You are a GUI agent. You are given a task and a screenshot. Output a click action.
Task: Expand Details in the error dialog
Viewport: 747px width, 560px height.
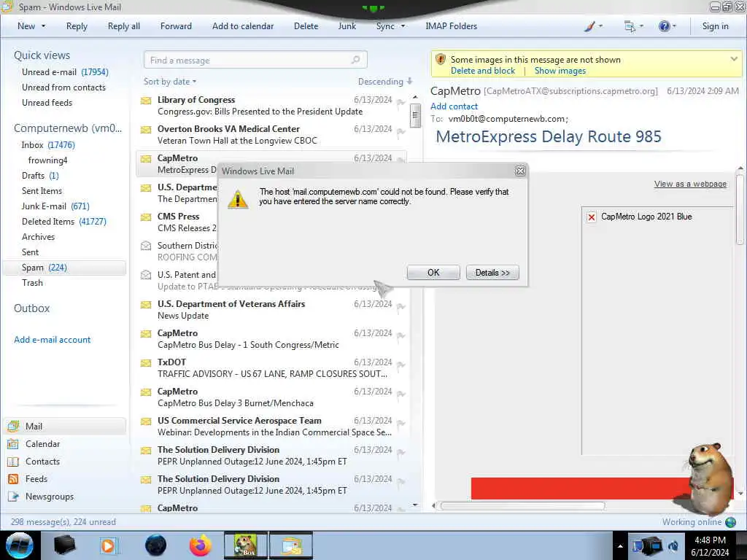(492, 273)
